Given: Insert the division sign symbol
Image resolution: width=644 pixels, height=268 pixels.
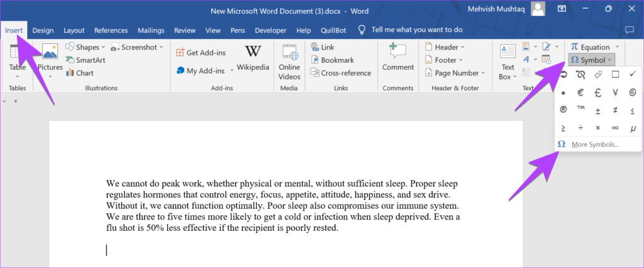Looking at the screenshot, I should click(580, 128).
